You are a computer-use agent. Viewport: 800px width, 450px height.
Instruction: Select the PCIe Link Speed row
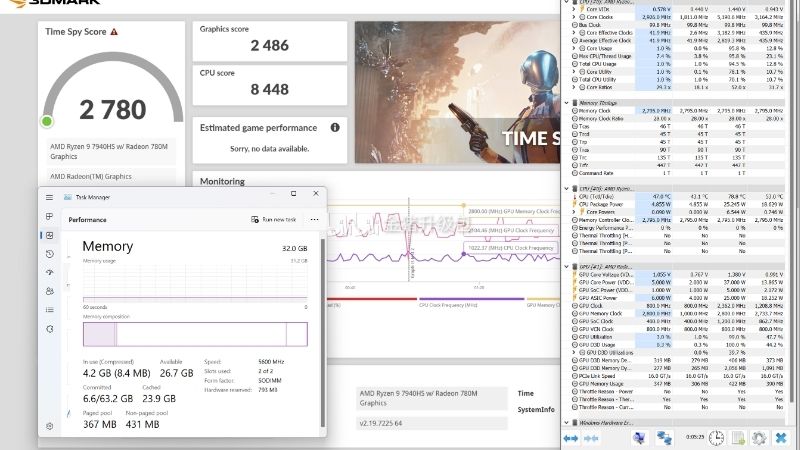click(678, 376)
